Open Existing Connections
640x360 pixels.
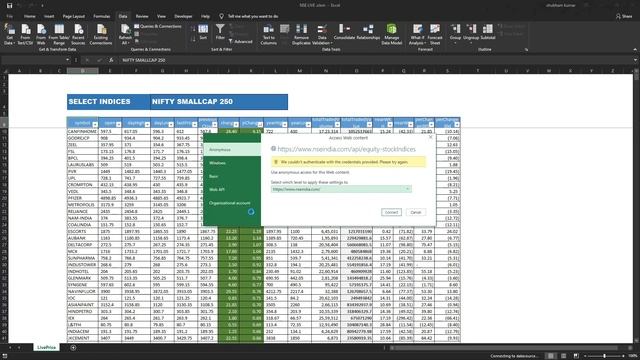point(101,34)
